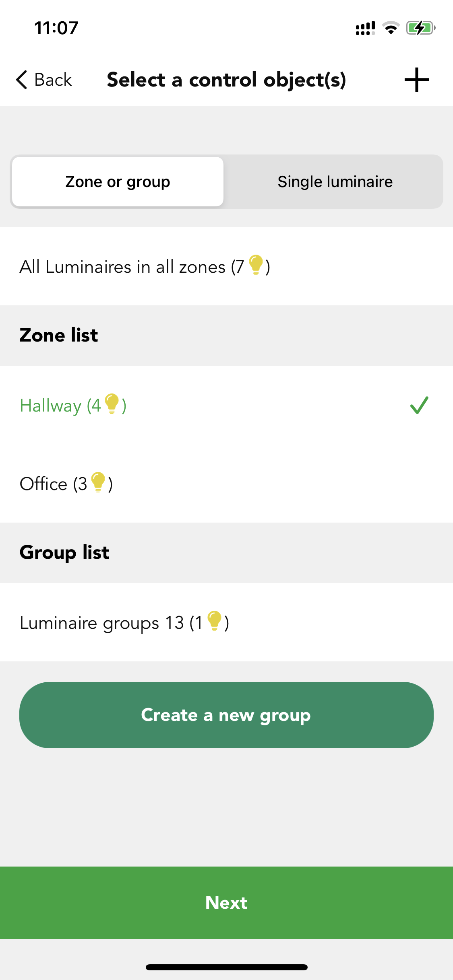453x980 pixels.
Task: Tap Create a new group button
Action: 226,715
